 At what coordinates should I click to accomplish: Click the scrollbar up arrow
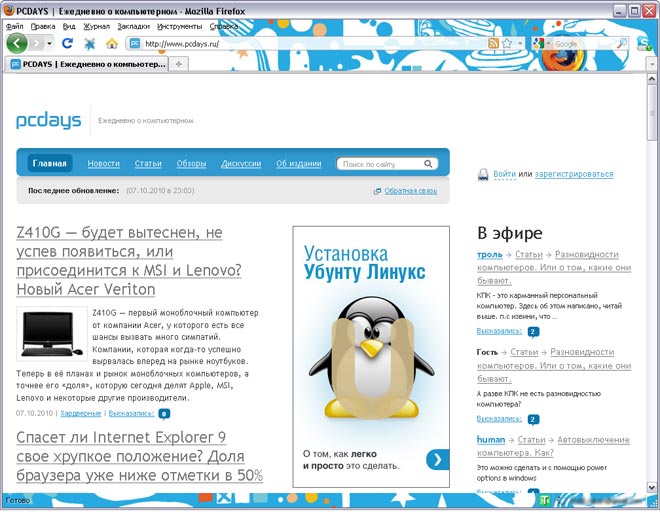[x=652, y=79]
